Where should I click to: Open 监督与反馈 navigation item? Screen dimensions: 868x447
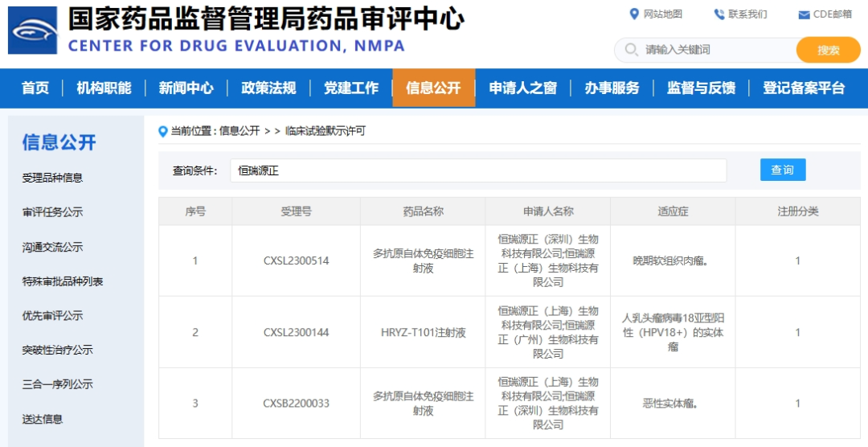click(701, 88)
